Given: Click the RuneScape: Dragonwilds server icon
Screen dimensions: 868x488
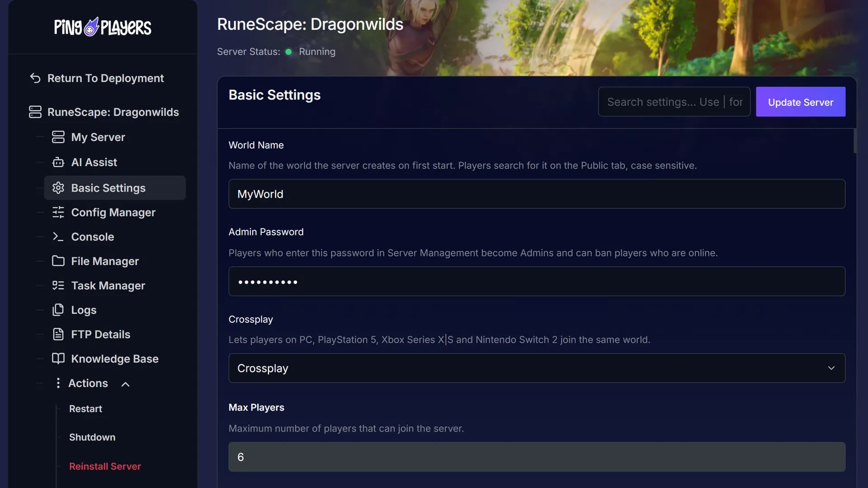Looking at the screenshot, I should [x=35, y=112].
